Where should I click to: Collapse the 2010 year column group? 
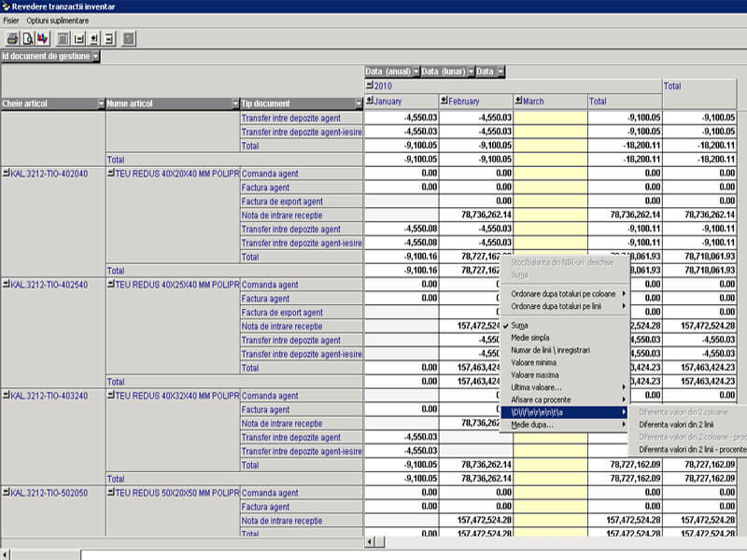369,86
